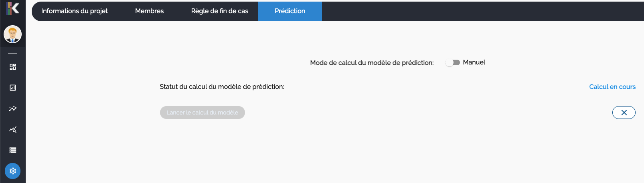Open the user avatar profile
This screenshot has width=644, height=183.
pos(13,34)
